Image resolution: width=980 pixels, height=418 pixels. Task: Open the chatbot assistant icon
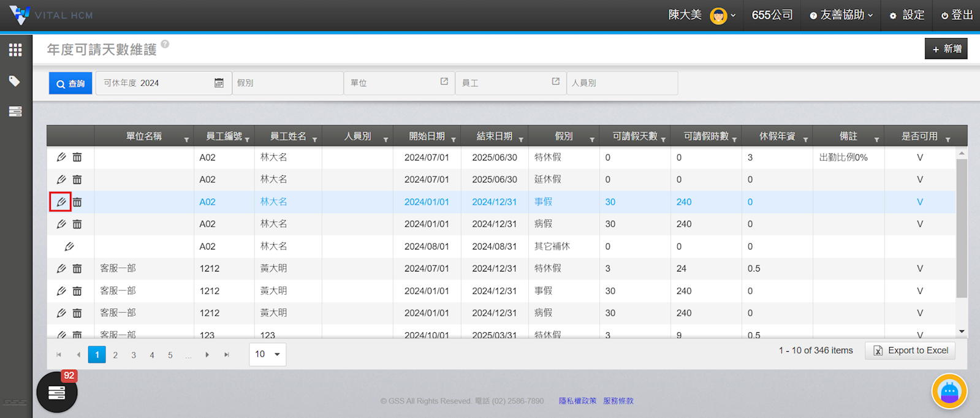point(949,391)
